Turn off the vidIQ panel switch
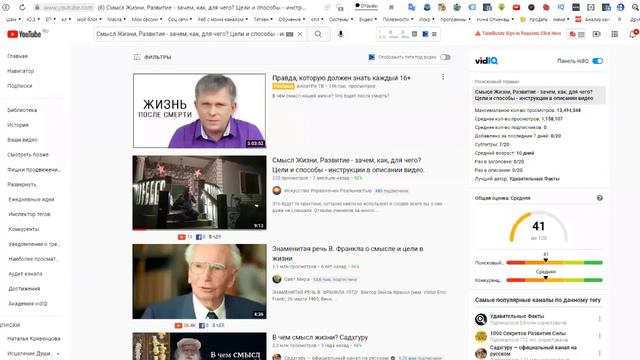 point(598,61)
